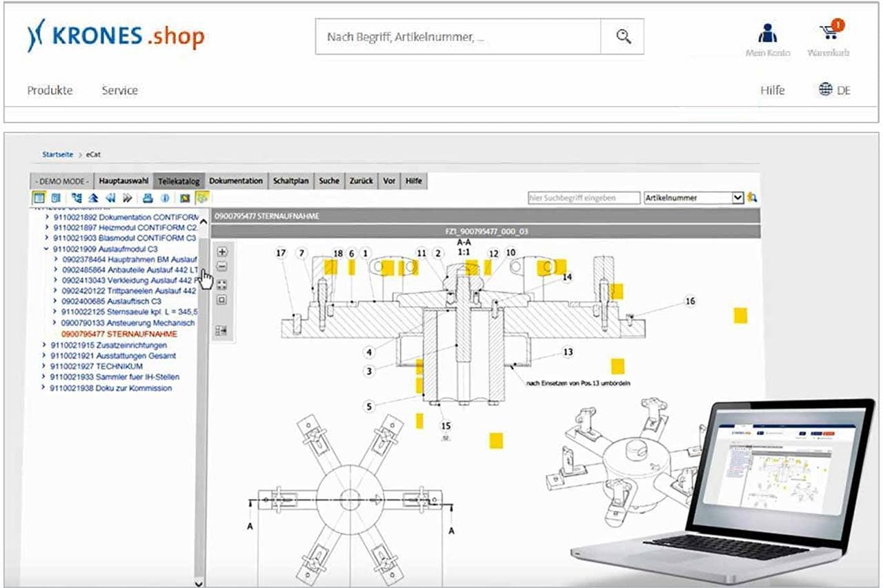The width and height of the screenshot is (883, 588).
Task: Click the square reset-view icon beside drawing
Action: tap(222, 300)
